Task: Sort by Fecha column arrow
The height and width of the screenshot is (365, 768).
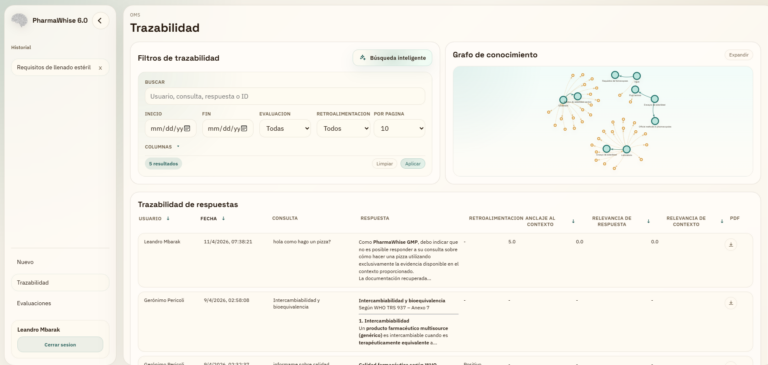Action: pyautogui.click(x=223, y=219)
